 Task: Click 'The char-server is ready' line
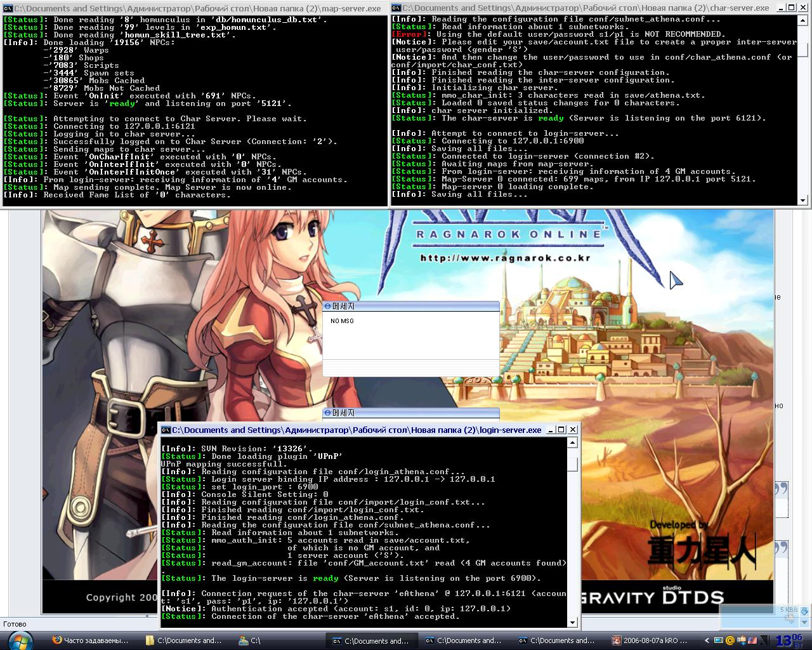(x=579, y=118)
